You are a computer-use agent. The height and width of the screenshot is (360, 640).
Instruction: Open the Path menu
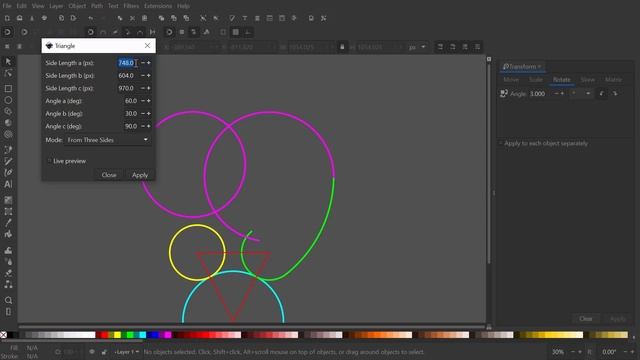97,6
